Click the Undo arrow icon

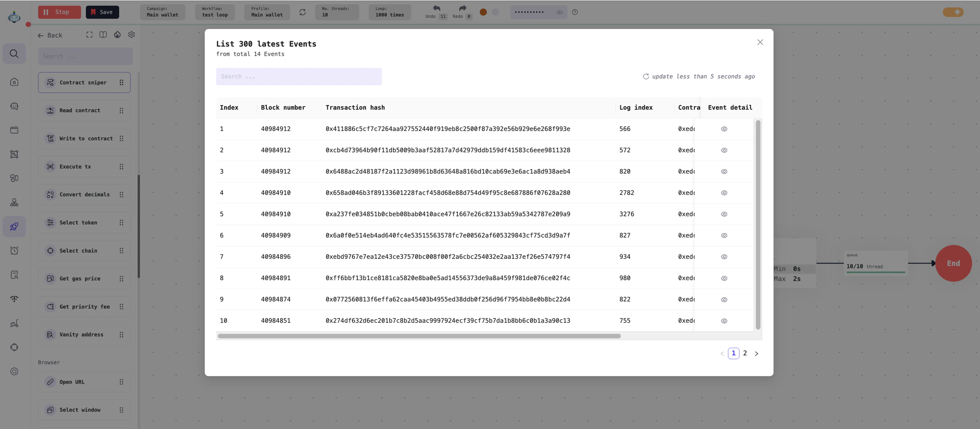tap(436, 8)
